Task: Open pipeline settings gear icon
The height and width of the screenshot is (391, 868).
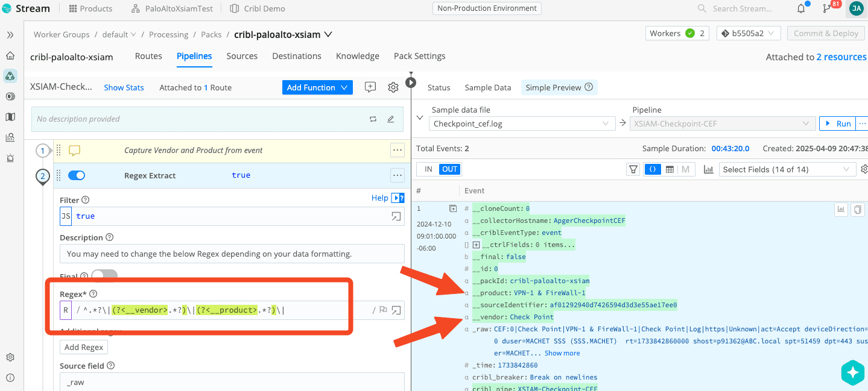Action: [x=393, y=87]
